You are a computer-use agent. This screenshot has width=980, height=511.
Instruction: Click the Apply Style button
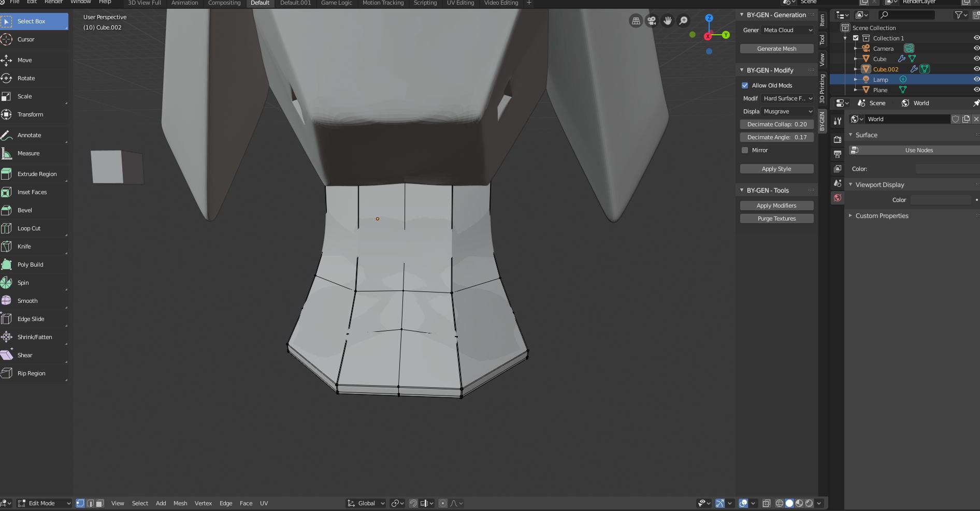pos(776,169)
